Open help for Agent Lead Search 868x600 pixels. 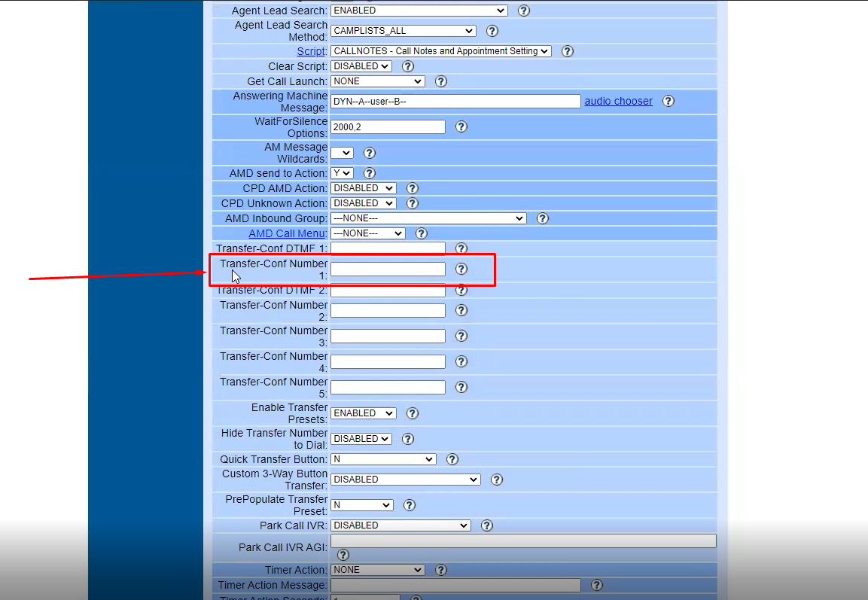[524, 11]
